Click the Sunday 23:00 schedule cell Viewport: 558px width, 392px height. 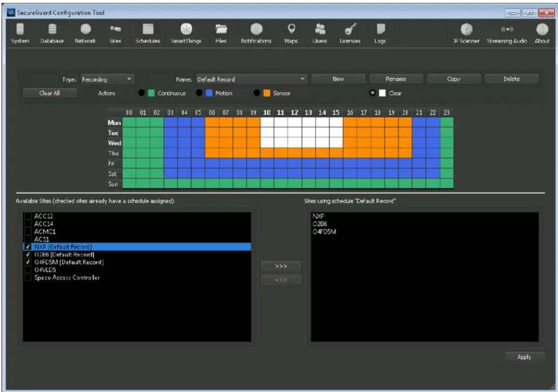coord(446,184)
